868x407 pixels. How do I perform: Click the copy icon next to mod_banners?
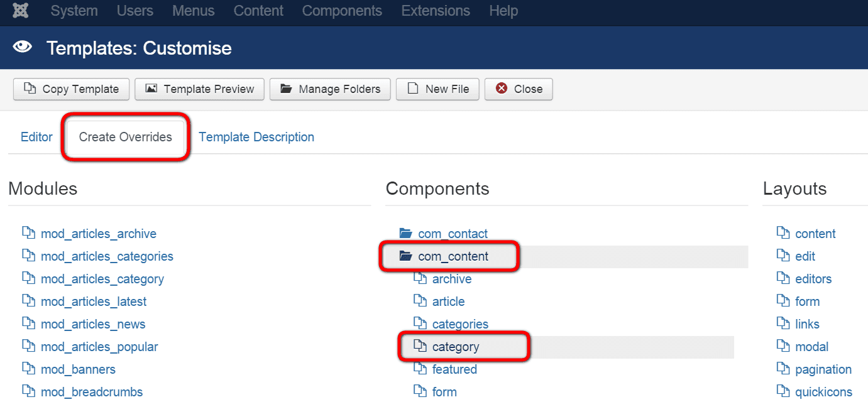point(28,369)
